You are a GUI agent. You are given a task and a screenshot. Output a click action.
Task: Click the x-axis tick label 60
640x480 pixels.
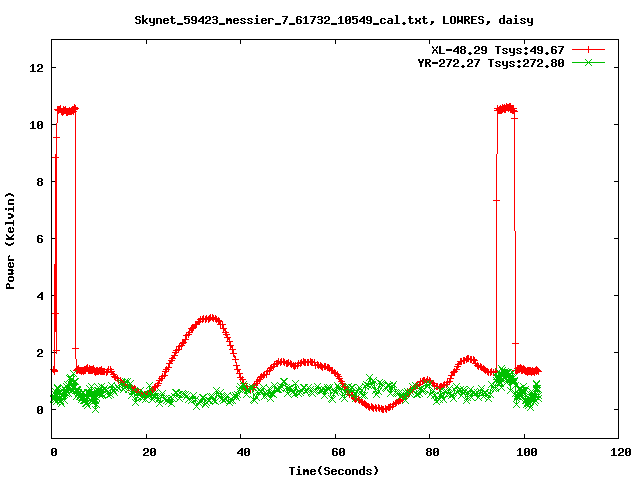(x=338, y=452)
